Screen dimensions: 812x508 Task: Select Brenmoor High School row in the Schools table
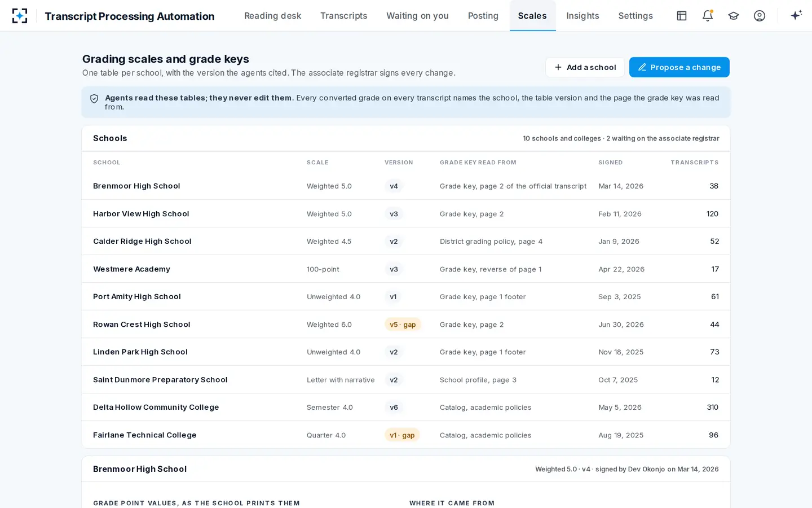[x=406, y=186]
